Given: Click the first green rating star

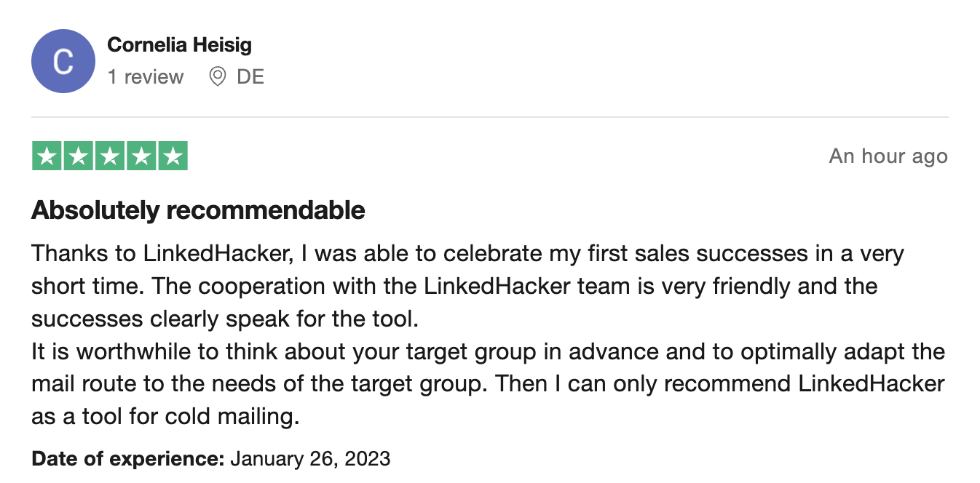Looking at the screenshot, I should pyautogui.click(x=47, y=156).
